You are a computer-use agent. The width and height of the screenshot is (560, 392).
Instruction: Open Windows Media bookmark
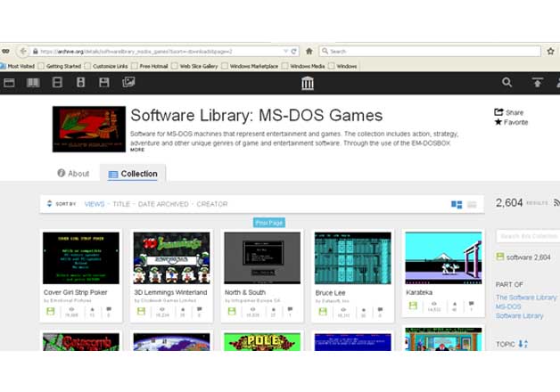[x=303, y=66]
